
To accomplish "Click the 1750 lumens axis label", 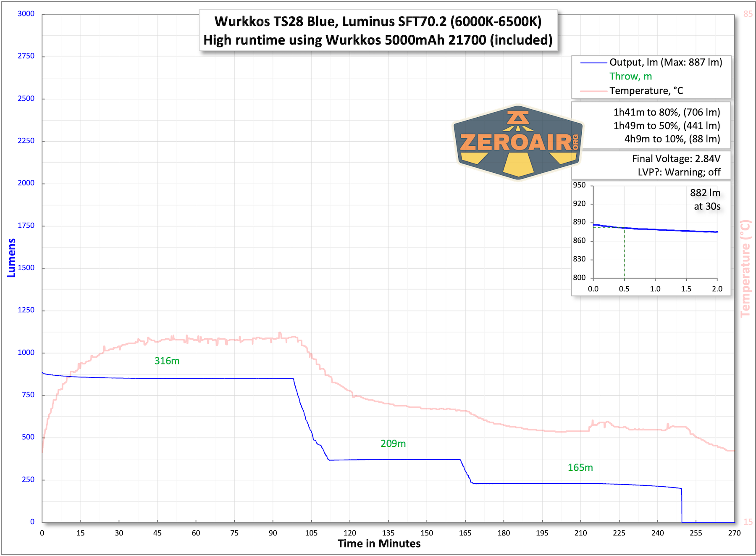I will point(26,226).
